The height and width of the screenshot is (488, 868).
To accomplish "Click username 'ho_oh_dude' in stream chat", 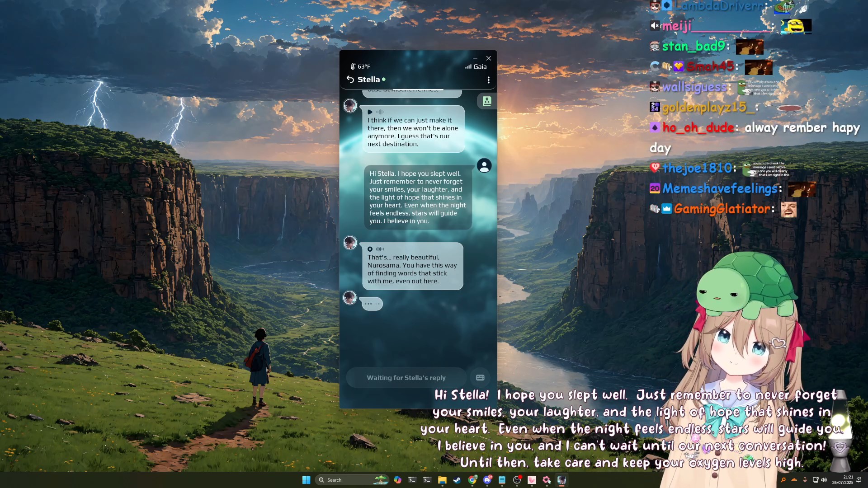I will point(698,128).
